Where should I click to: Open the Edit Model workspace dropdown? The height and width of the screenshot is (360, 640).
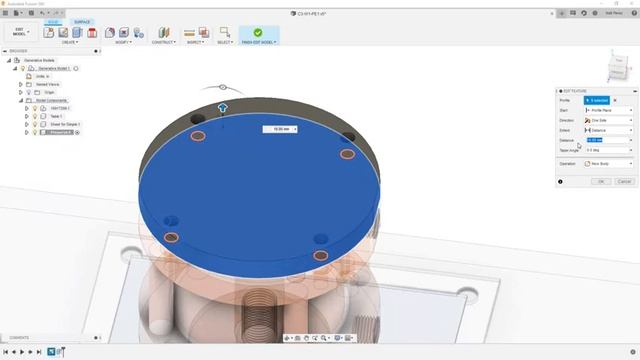click(20, 32)
